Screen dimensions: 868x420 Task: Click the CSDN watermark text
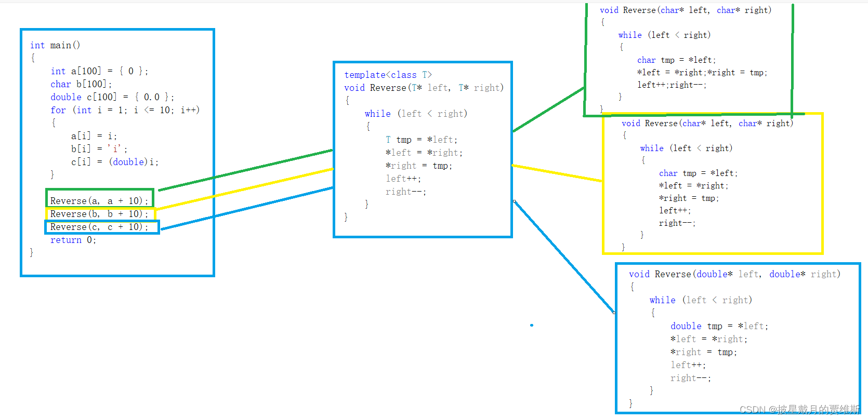coord(799,410)
